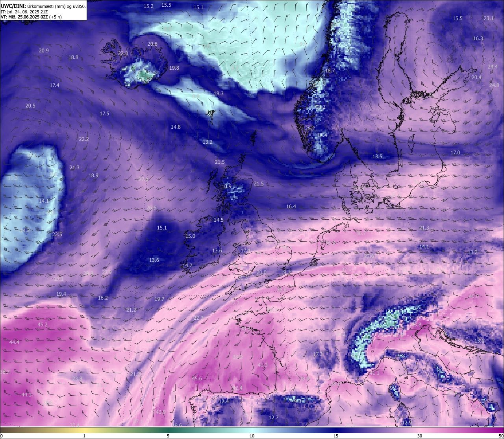Click the 44.4 value label

[x=14, y=343]
